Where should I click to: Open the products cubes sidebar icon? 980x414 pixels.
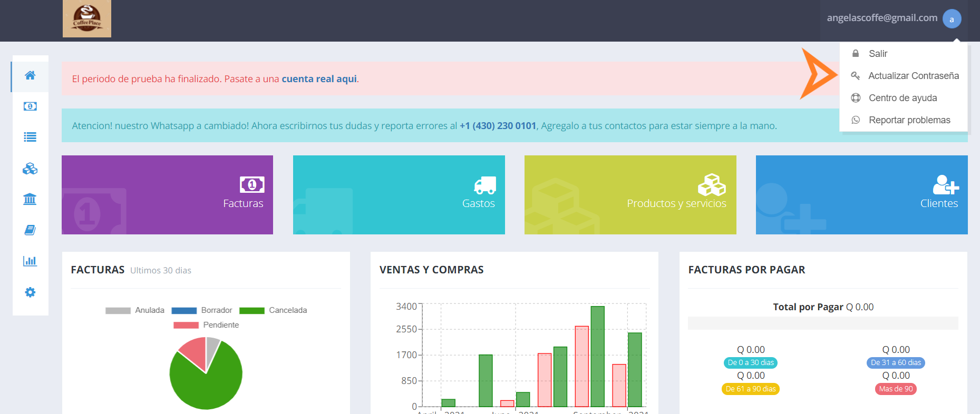click(x=30, y=169)
